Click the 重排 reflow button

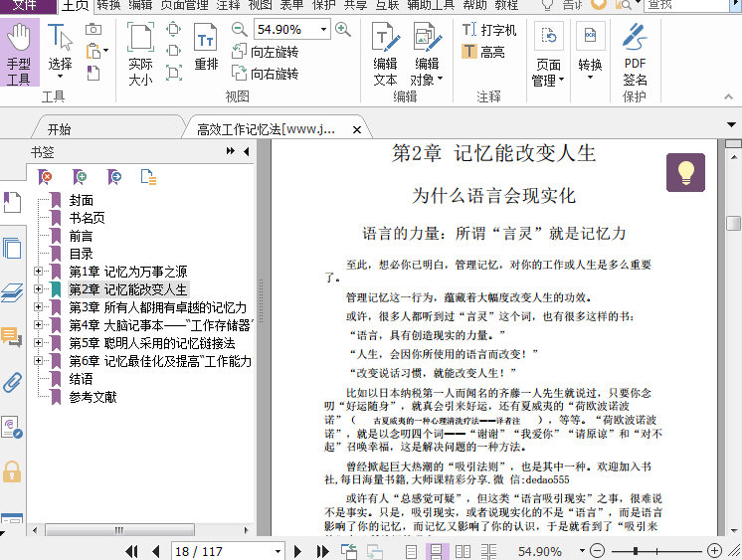206,48
